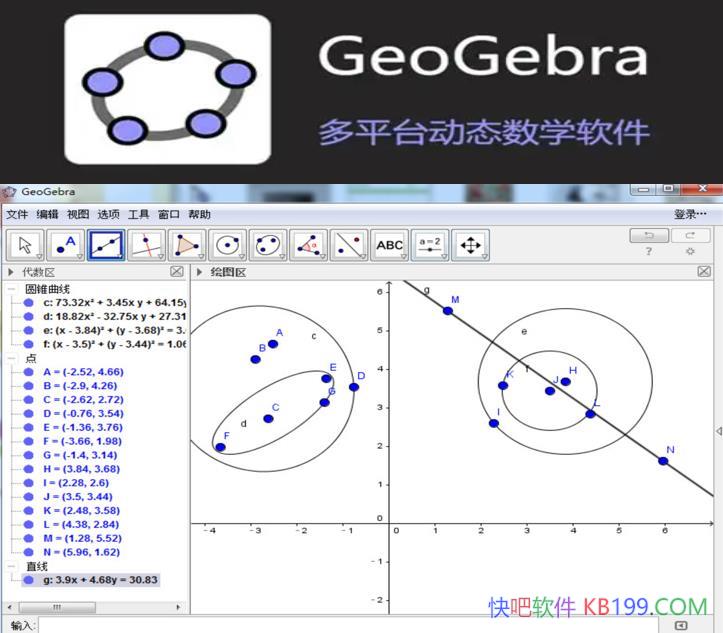Select the Polygon tool
Image resolution: width=723 pixels, height=633 pixels.
pos(187,245)
